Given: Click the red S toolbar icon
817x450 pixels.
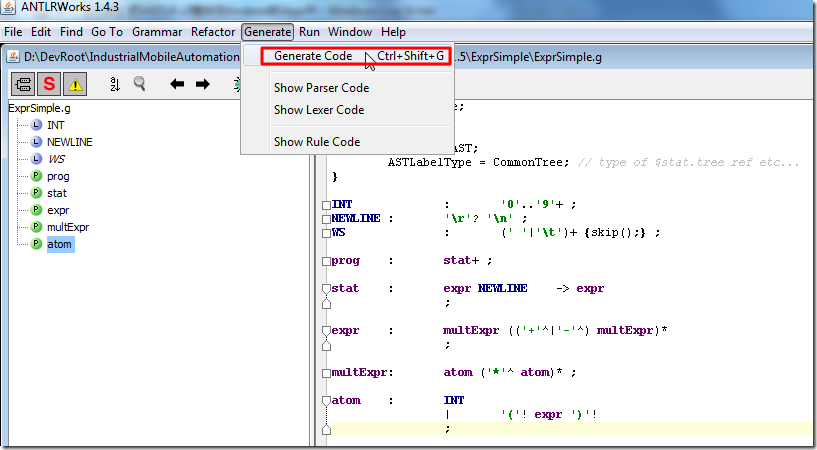Looking at the screenshot, I should (48, 84).
